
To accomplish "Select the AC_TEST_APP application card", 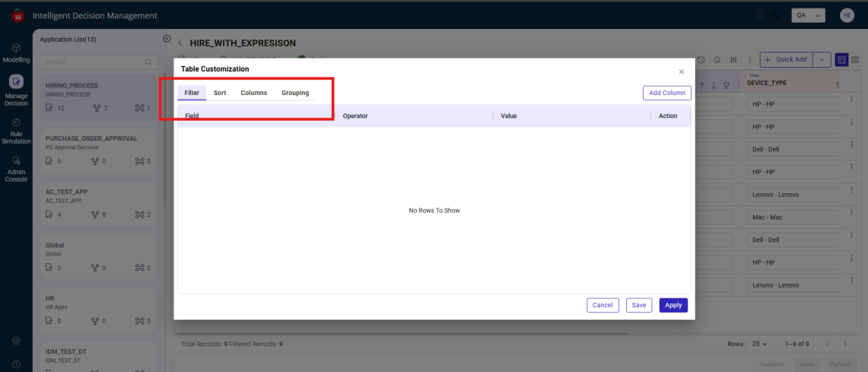I will tap(98, 204).
